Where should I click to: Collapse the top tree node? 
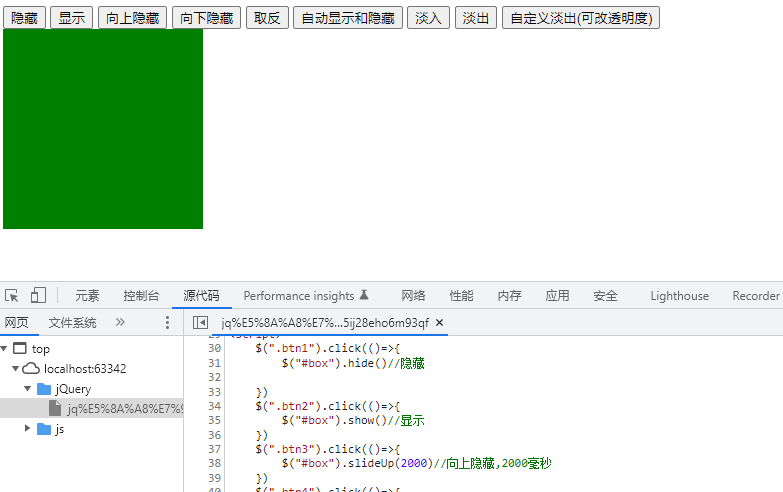click(4, 348)
